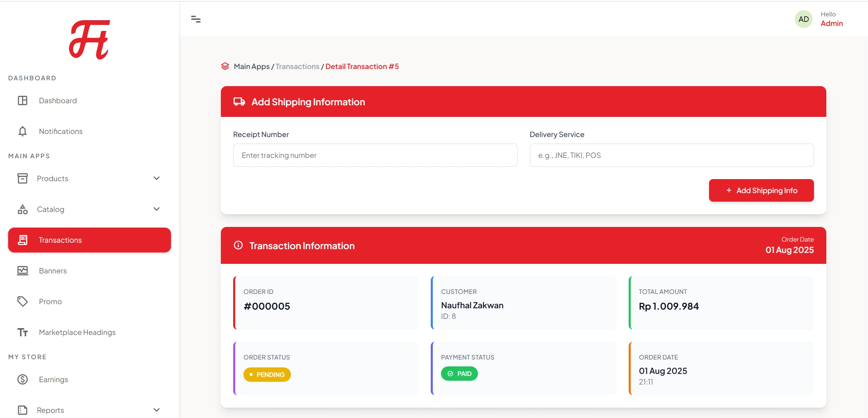Screen dimensions: 868x418
Task: Open Earnings via the dollar icon
Action: (x=22, y=379)
